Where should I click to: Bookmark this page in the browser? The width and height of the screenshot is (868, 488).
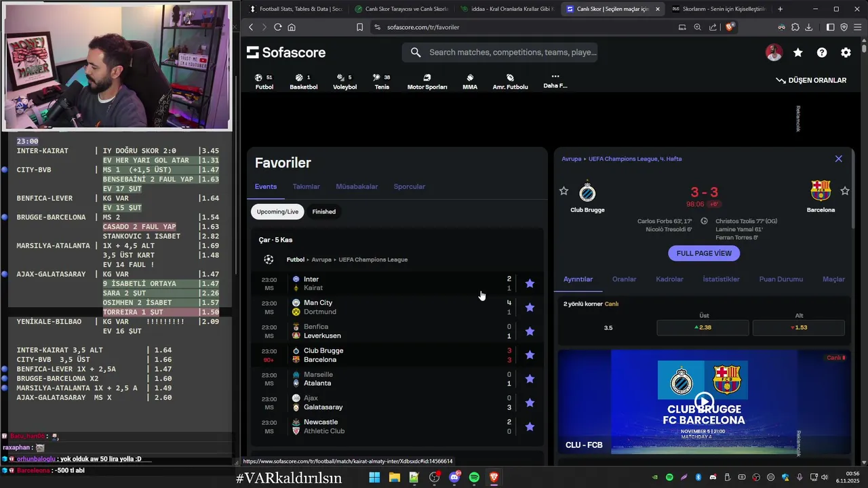(x=359, y=27)
